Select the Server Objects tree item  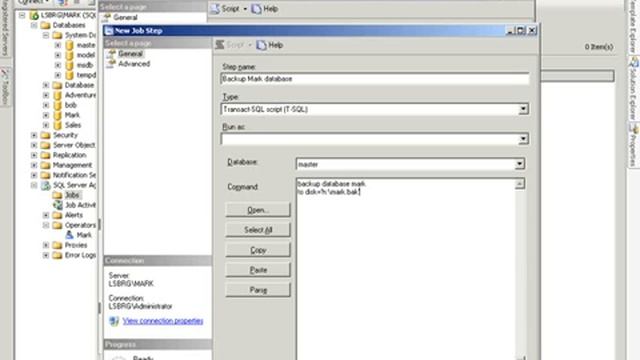click(x=74, y=145)
